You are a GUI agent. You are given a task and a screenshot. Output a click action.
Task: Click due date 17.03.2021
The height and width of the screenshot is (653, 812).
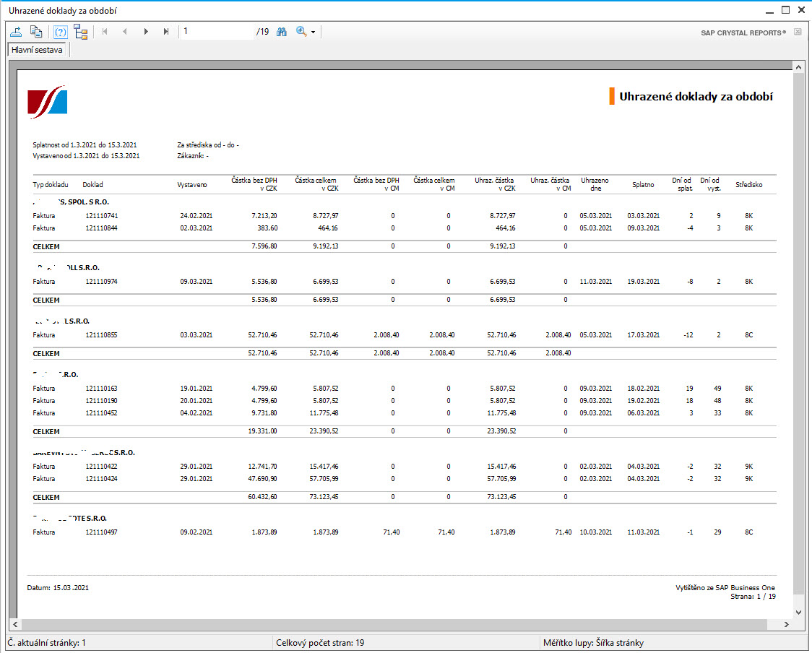coord(644,335)
